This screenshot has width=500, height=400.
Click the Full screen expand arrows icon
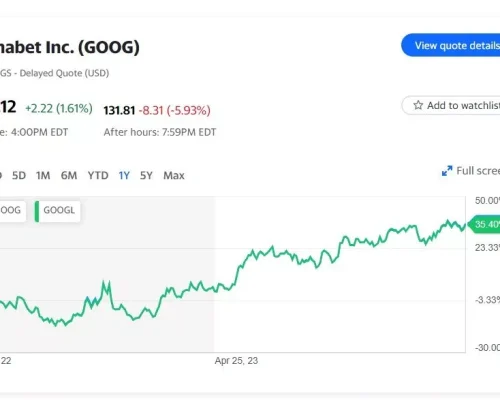pos(447,171)
